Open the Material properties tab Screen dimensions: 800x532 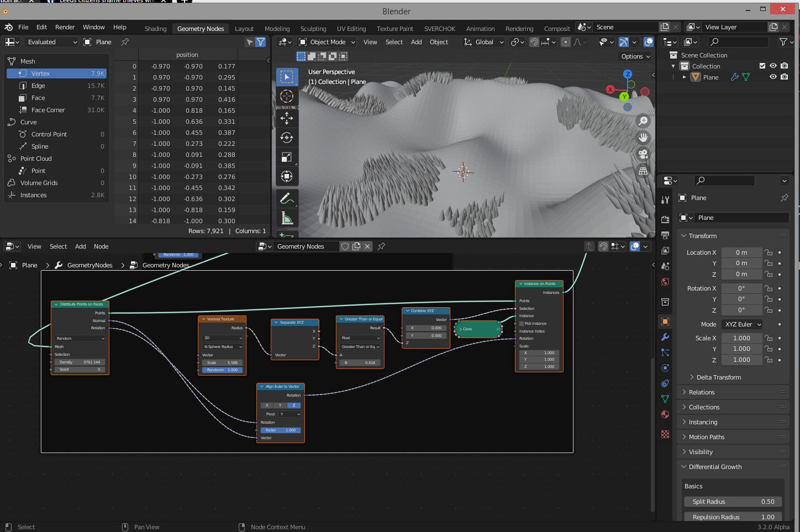(665, 414)
